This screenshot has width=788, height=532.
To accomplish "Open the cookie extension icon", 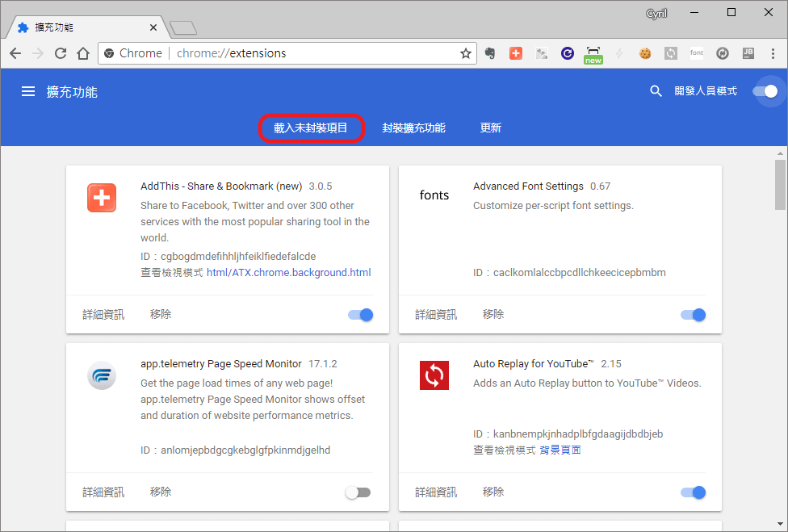I will pyautogui.click(x=645, y=53).
